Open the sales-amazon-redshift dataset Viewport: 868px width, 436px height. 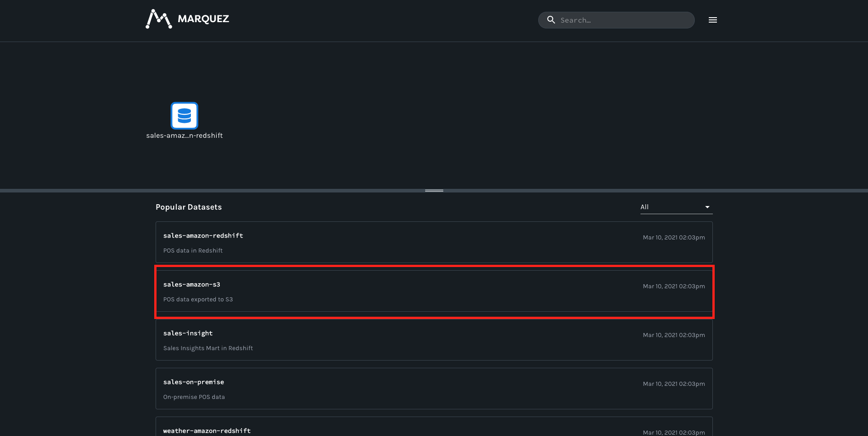203,235
